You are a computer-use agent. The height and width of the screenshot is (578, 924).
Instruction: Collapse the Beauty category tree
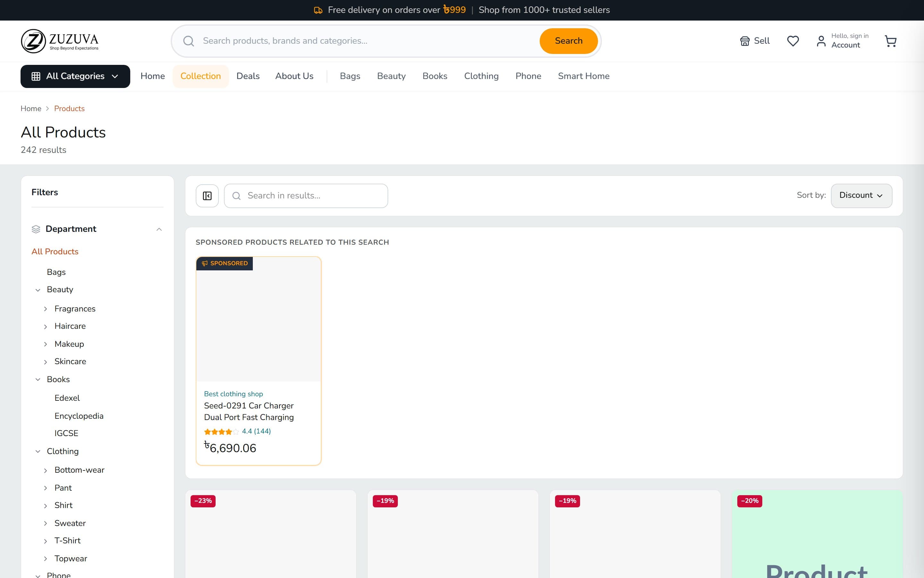point(38,290)
